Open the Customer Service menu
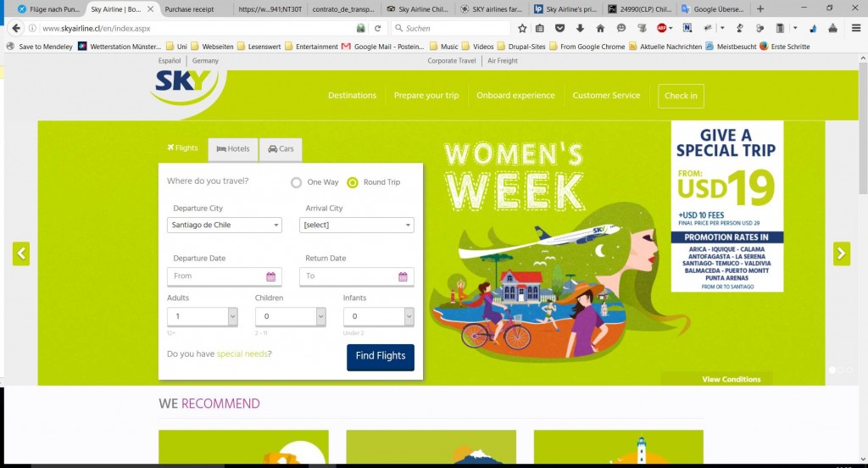868x468 pixels. point(606,95)
